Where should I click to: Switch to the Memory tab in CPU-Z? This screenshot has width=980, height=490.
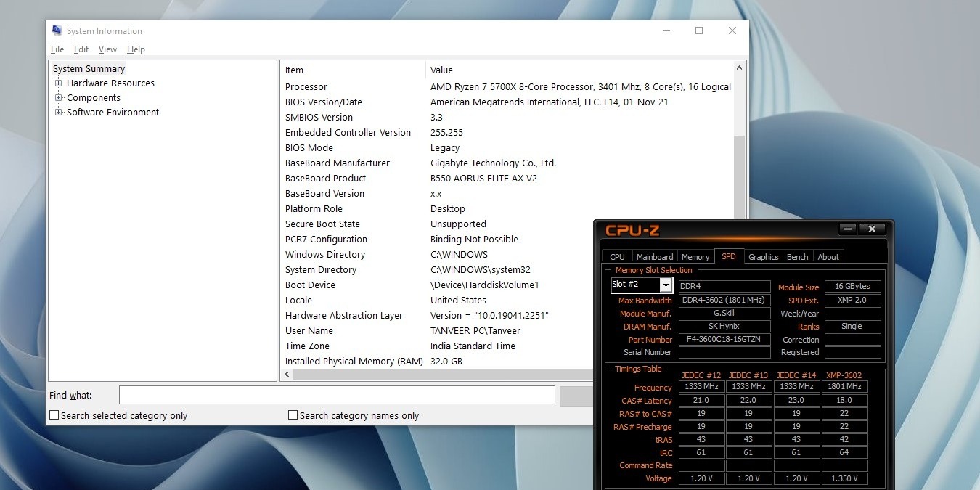coord(695,256)
